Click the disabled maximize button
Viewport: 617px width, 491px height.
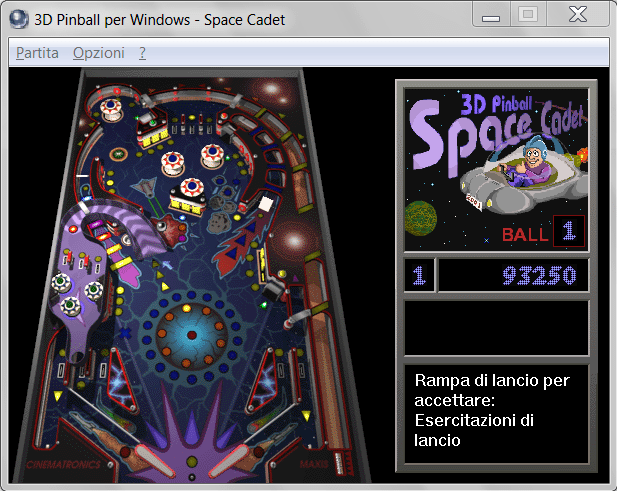[x=528, y=15]
